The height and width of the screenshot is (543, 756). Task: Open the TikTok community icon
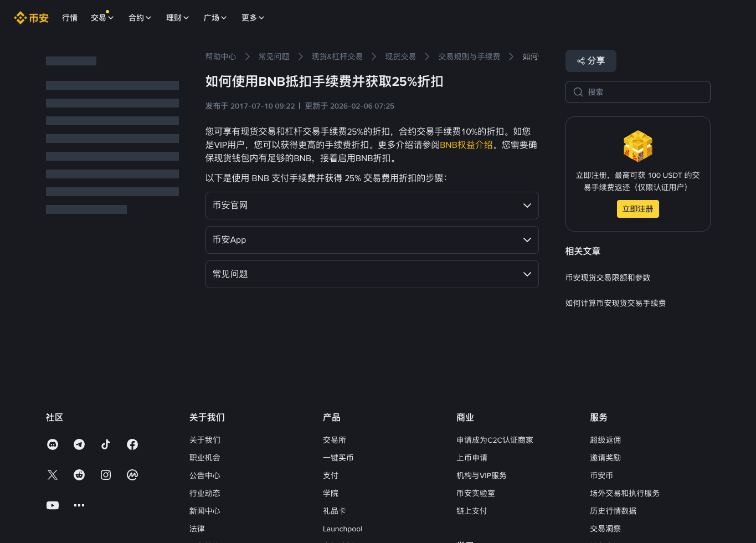106,444
